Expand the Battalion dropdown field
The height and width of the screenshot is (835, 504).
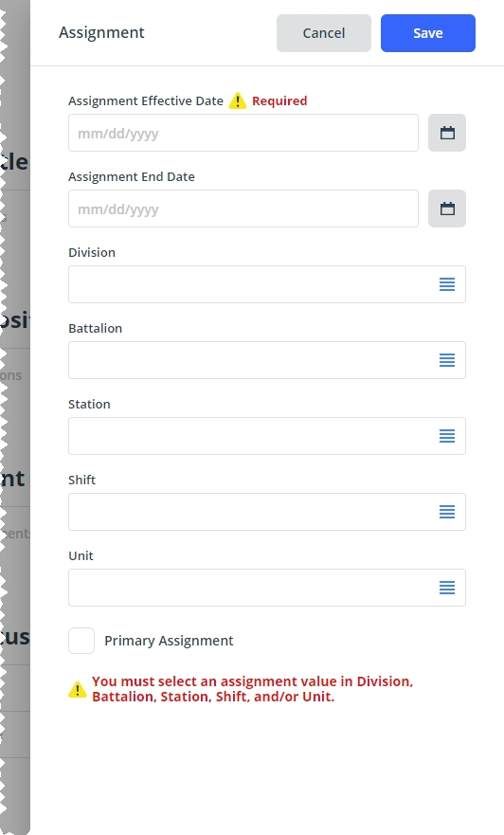267,360
